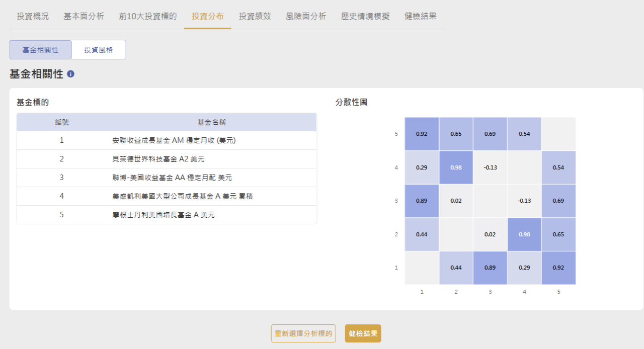Click the 0.69 cell in heatmap row 5
644x349 pixels.
pos(490,134)
